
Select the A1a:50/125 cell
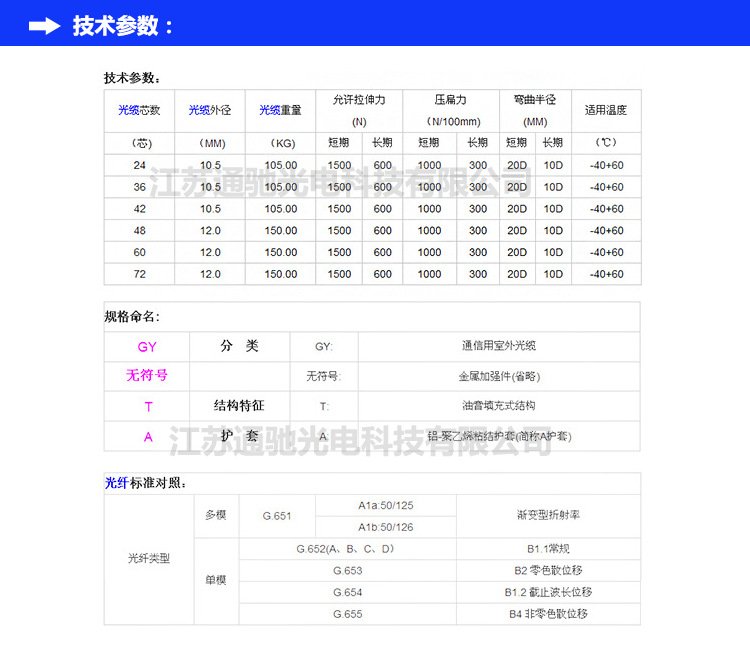coord(386,506)
